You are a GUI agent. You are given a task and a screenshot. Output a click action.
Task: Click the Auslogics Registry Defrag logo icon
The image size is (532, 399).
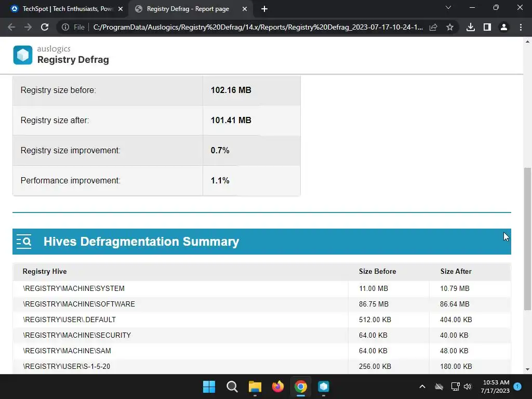23,55
